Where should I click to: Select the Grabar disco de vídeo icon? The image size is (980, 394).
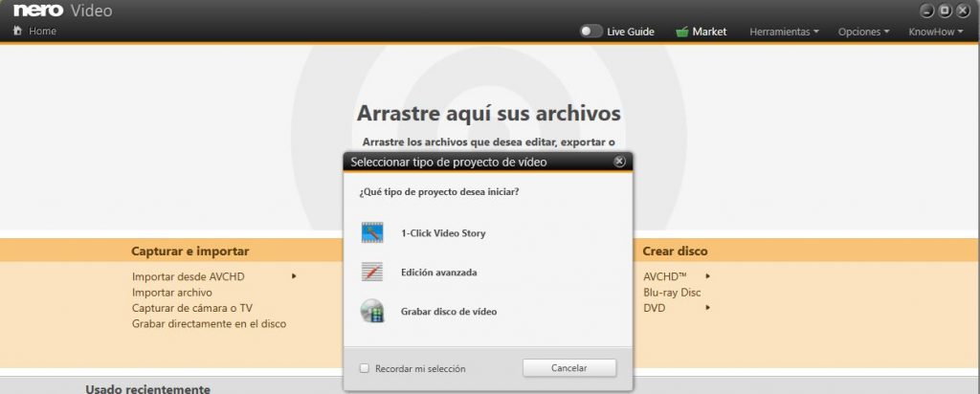pos(372,311)
